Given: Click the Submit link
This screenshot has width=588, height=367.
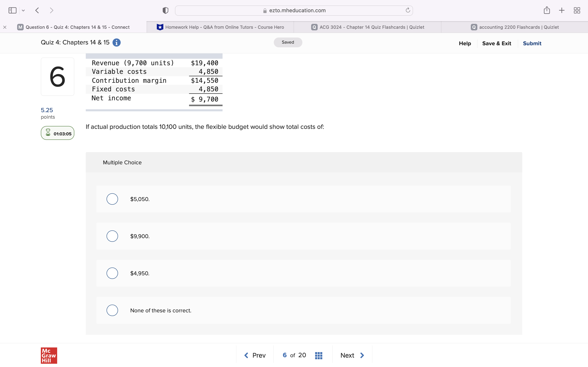Looking at the screenshot, I should tap(532, 43).
